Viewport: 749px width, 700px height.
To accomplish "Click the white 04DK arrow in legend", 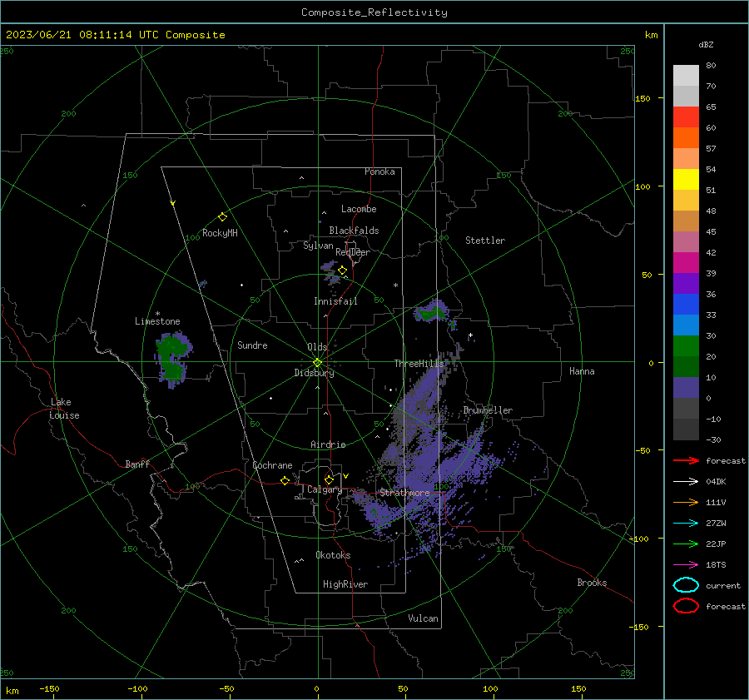I will pos(686,481).
